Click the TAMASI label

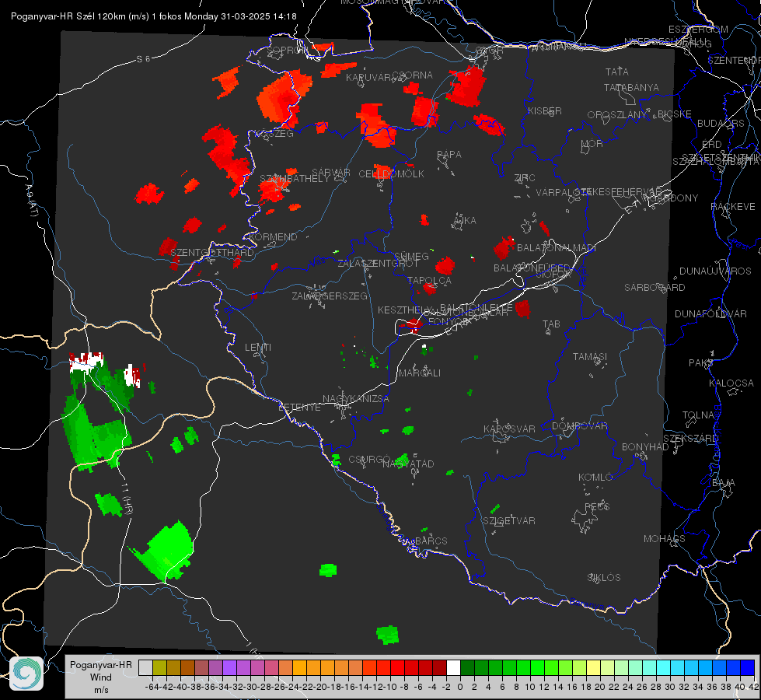pyautogui.click(x=590, y=357)
